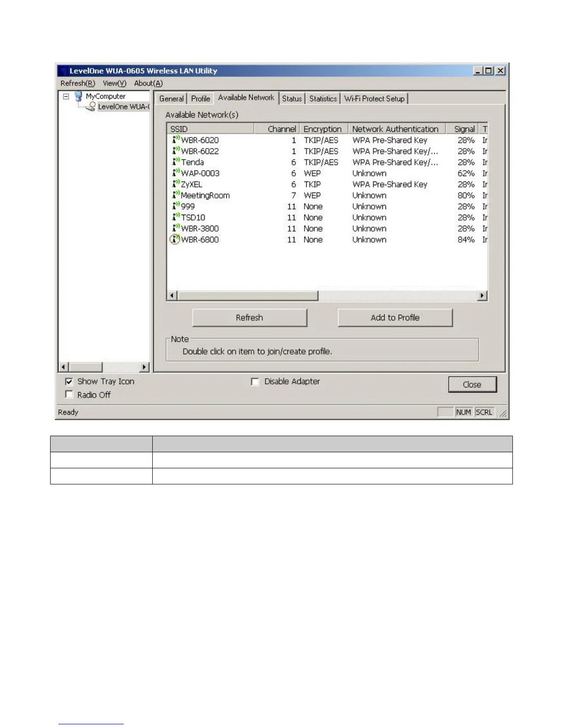Select the LevelOne WUA tree item
The image size is (563, 728).
(x=123, y=107)
